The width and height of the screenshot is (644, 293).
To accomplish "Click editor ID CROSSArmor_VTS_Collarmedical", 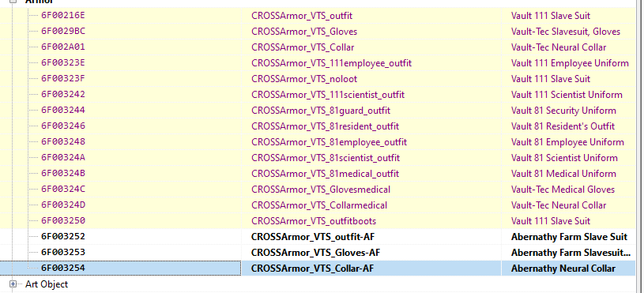I will click(319, 205).
